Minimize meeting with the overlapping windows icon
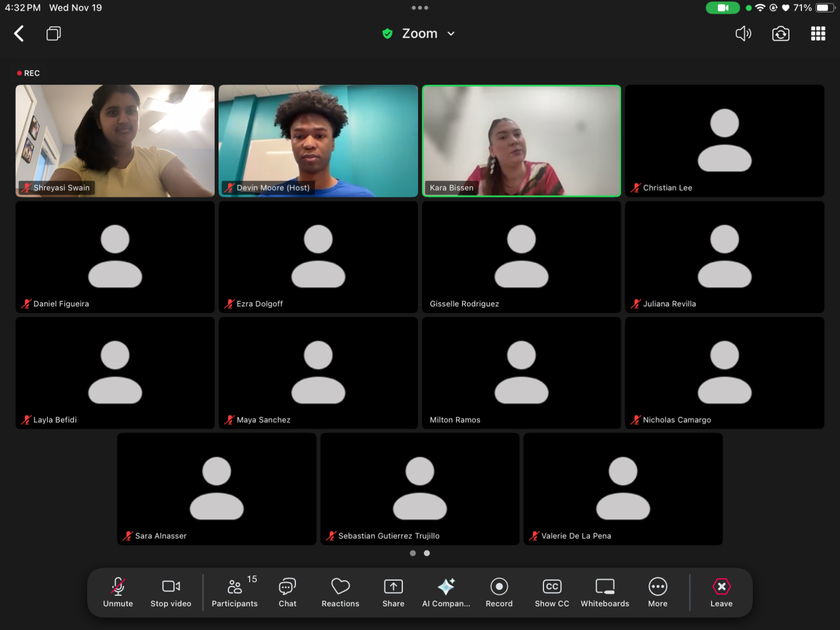 click(54, 33)
